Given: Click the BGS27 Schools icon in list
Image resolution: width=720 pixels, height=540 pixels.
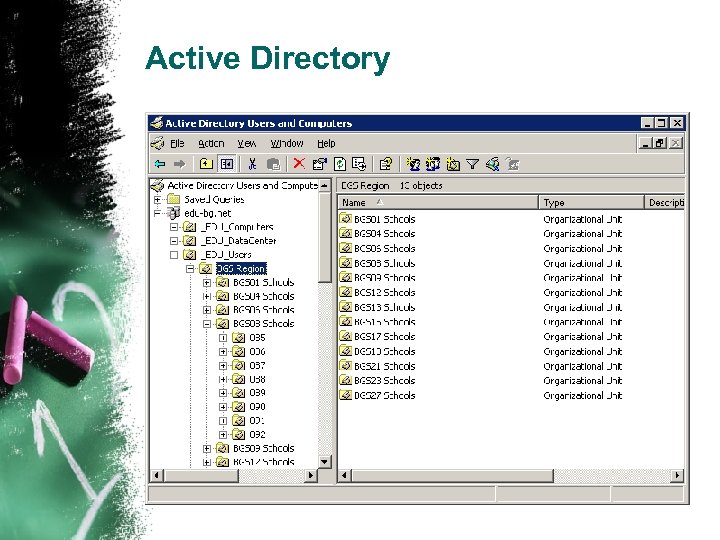Looking at the screenshot, I should [345, 395].
